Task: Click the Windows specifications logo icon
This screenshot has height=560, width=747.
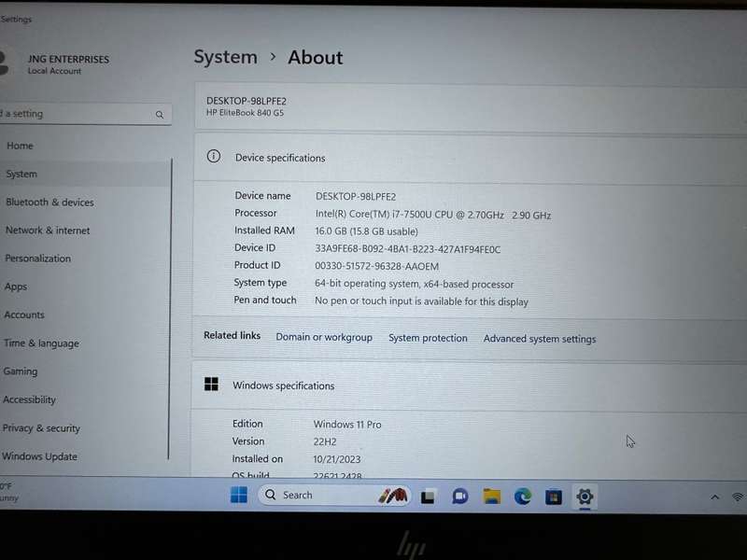Action: pos(211,384)
